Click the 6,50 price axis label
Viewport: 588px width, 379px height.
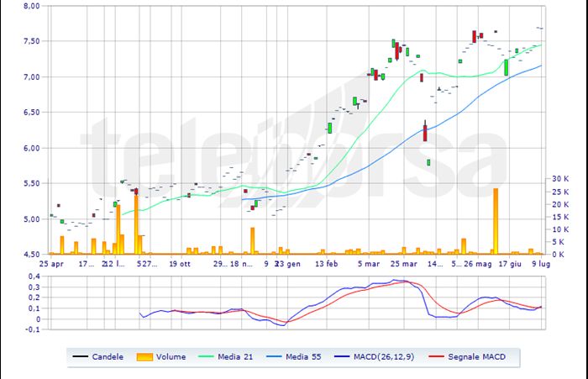pos(32,113)
